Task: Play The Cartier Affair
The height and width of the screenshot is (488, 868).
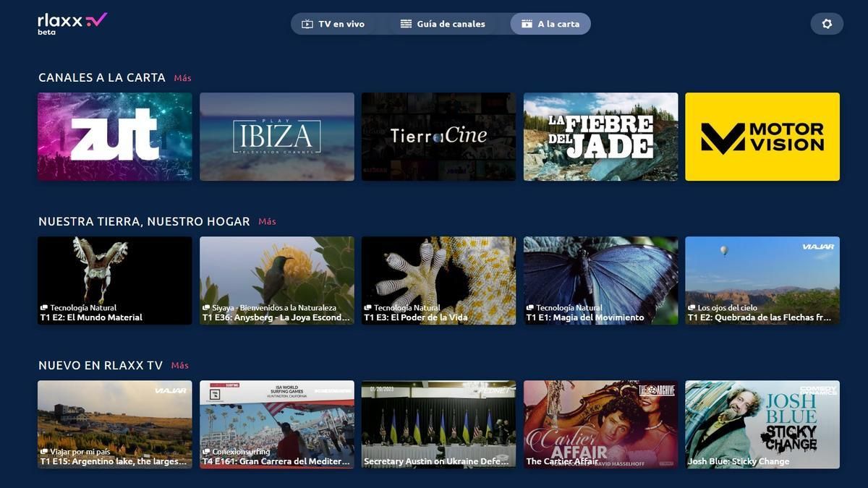Action: (x=600, y=424)
